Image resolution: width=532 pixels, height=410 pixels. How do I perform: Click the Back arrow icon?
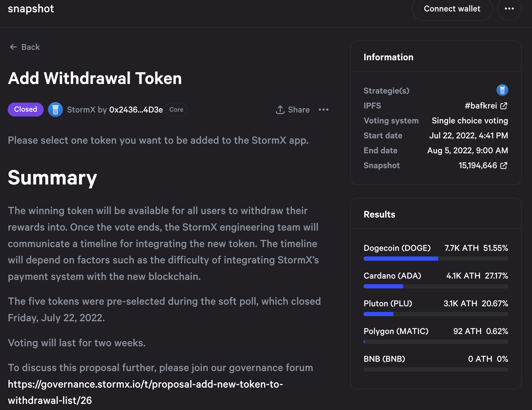tap(13, 47)
